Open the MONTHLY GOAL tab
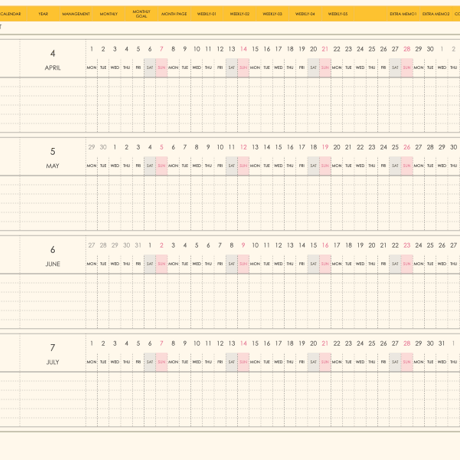The image size is (460, 460). tap(141, 14)
